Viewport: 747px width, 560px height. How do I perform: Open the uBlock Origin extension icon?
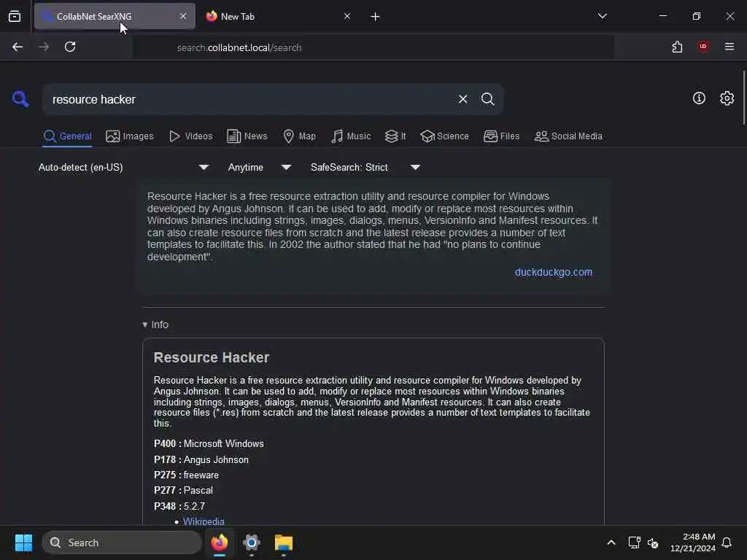pyautogui.click(x=703, y=47)
